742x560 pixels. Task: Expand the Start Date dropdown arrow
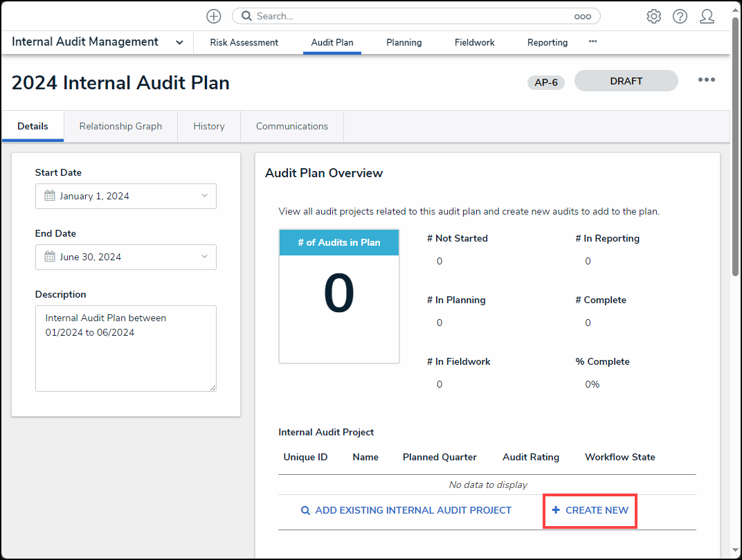click(204, 196)
